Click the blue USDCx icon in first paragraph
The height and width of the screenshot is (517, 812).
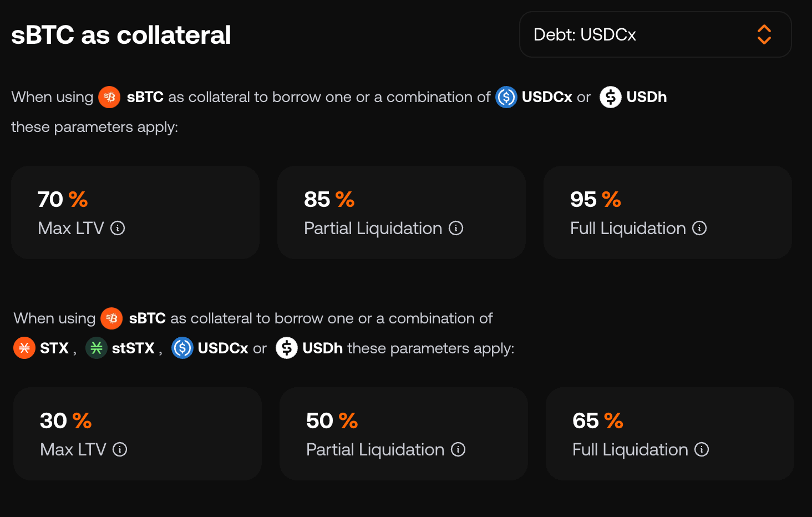[506, 97]
